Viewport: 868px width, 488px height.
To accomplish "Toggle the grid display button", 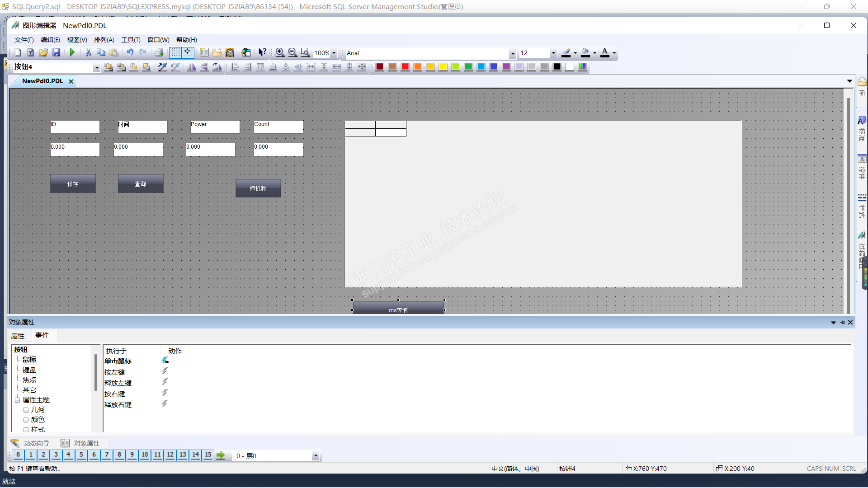I will [175, 53].
